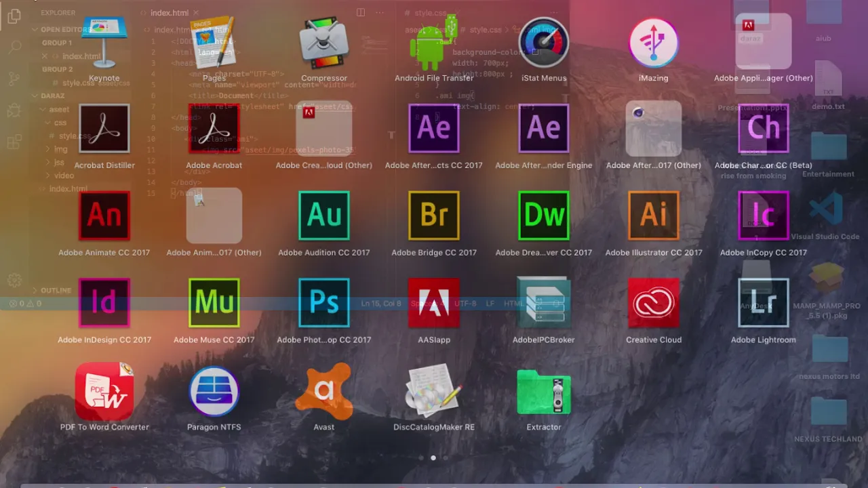Launch Creative Cloud
Image resolution: width=868 pixels, height=488 pixels.
point(654,303)
